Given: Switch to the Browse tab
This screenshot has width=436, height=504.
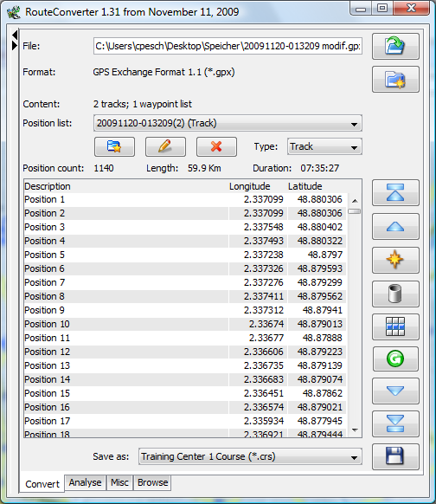Looking at the screenshot, I should 152,482.
